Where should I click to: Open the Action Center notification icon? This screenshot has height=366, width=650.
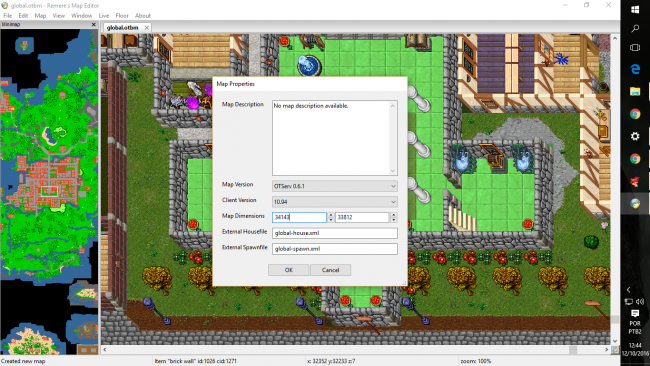(x=635, y=313)
